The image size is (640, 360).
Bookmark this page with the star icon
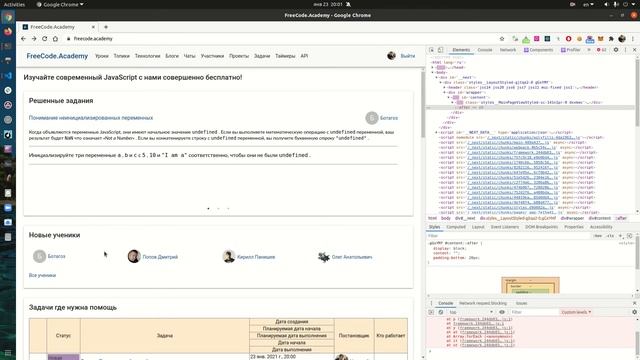[x=502, y=39]
